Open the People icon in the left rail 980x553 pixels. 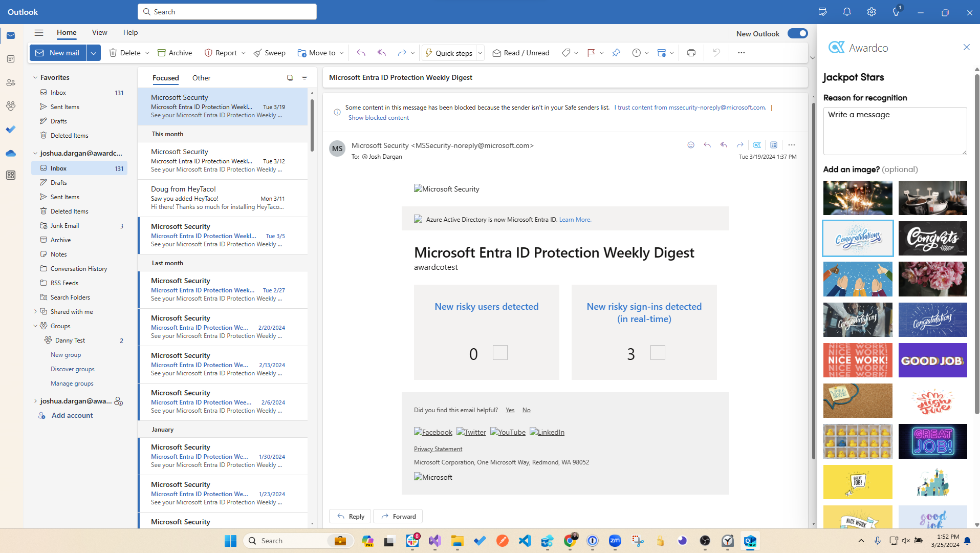[11, 82]
